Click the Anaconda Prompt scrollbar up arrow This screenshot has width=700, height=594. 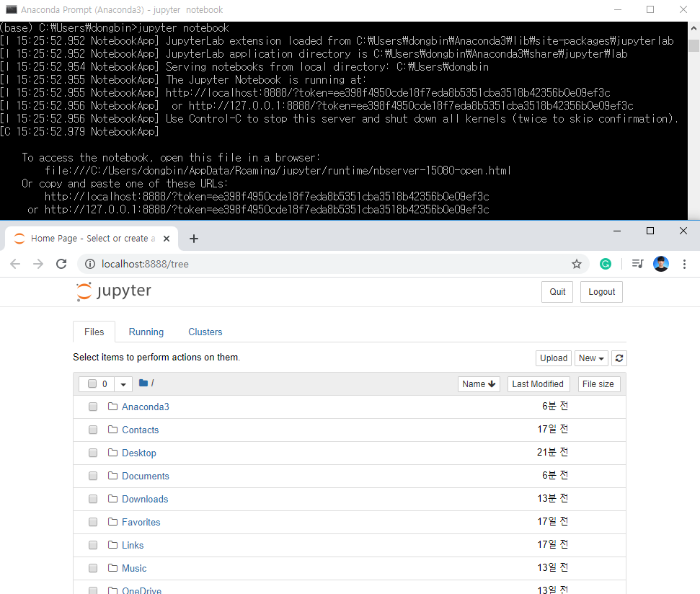pyautogui.click(x=694, y=28)
